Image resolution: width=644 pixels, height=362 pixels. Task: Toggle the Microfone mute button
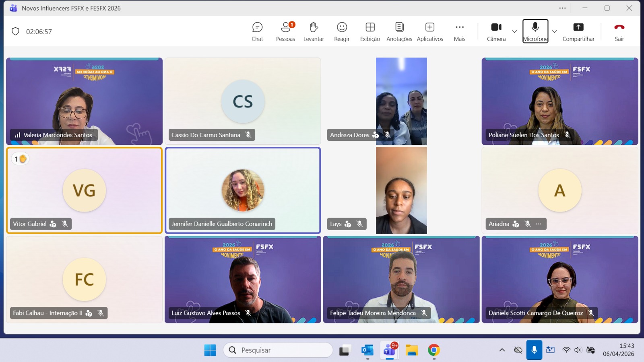click(535, 31)
